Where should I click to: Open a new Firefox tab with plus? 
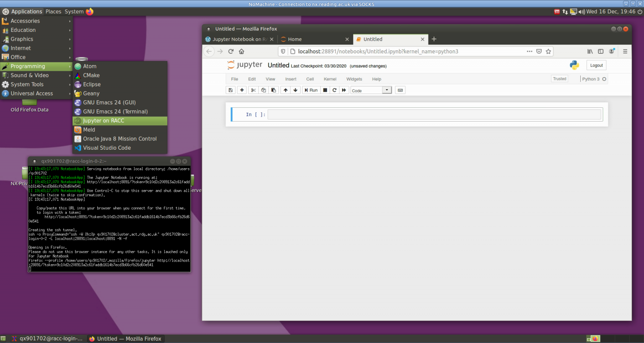coord(434,39)
